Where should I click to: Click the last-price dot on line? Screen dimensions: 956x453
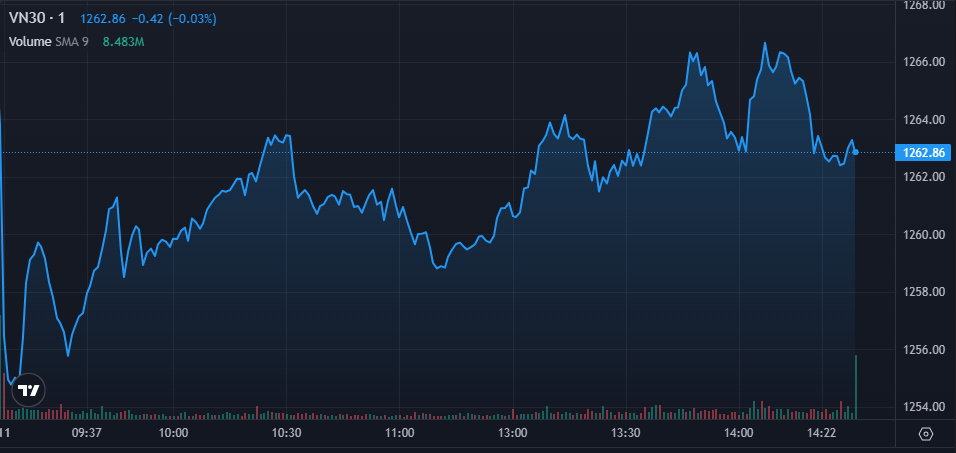pos(855,152)
